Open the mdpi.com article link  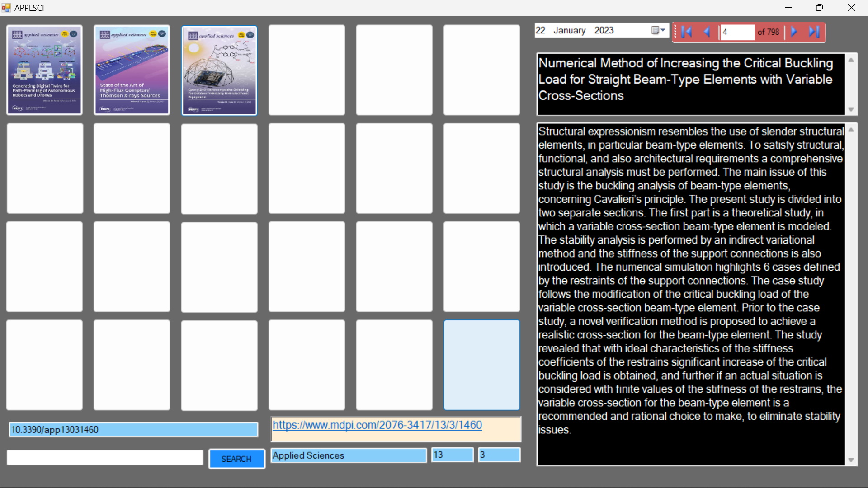pos(377,425)
